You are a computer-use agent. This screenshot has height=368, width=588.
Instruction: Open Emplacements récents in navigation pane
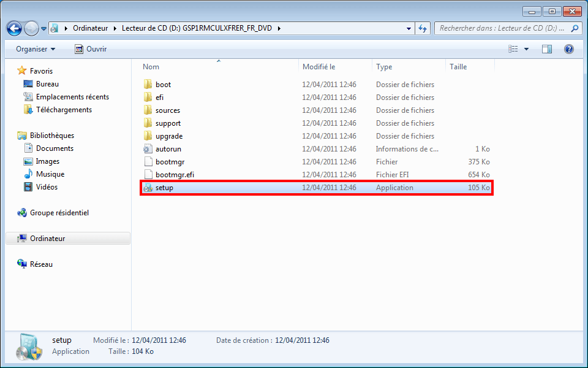pyautogui.click(x=72, y=97)
